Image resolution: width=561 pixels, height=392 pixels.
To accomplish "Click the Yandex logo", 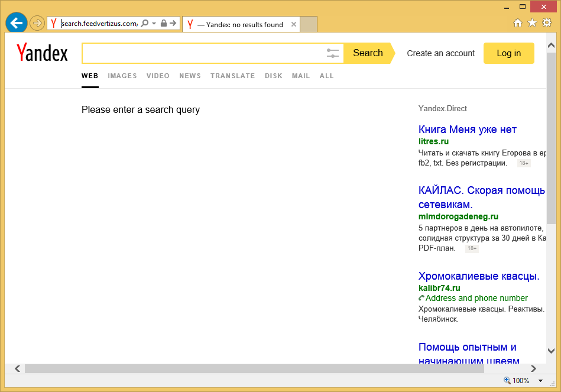I will tap(43, 53).
